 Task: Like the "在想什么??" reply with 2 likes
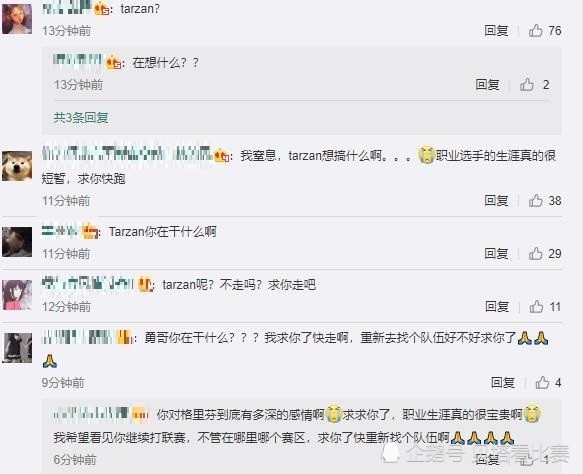[527, 84]
